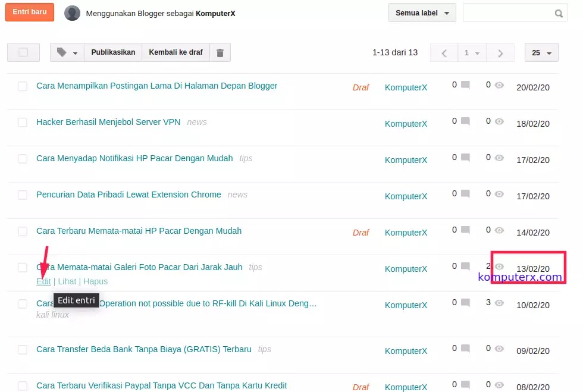Open the posts-per-page 25 dropdown
The height and width of the screenshot is (392, 583).
[x=541, y=52]
